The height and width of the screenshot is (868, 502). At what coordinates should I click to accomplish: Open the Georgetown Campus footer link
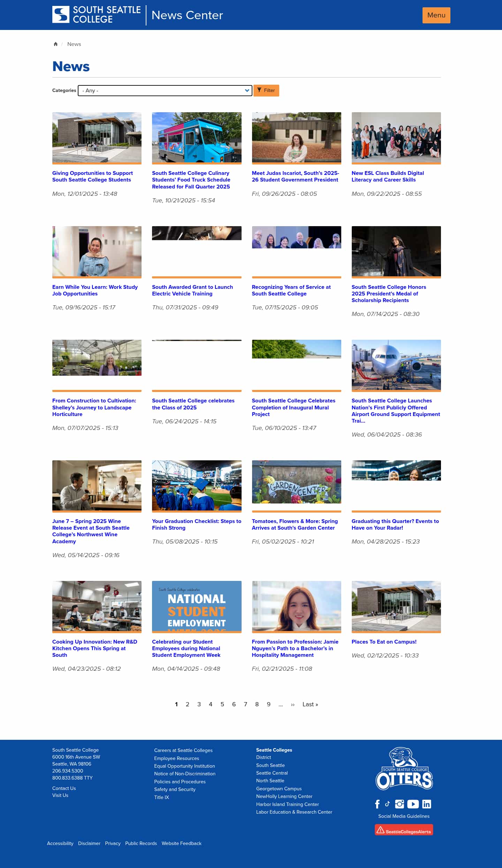click(279, 789)
